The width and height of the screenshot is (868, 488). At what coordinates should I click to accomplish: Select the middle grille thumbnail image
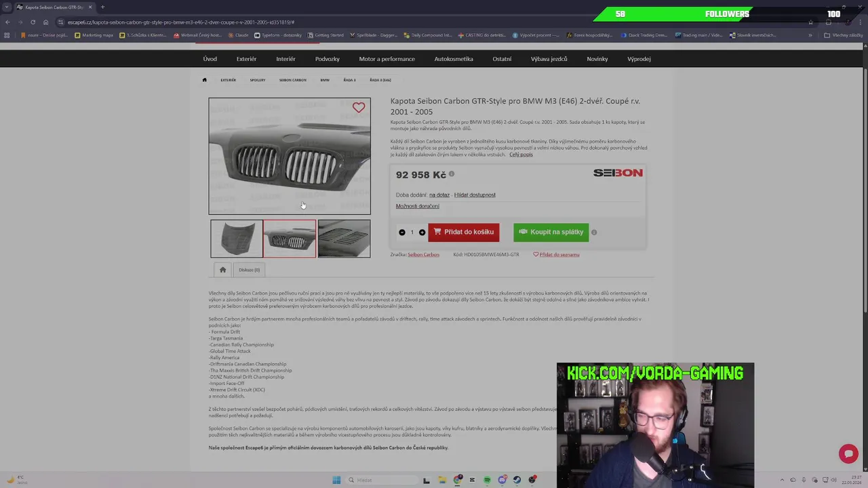pyautogui.click(x=290, y=239)
